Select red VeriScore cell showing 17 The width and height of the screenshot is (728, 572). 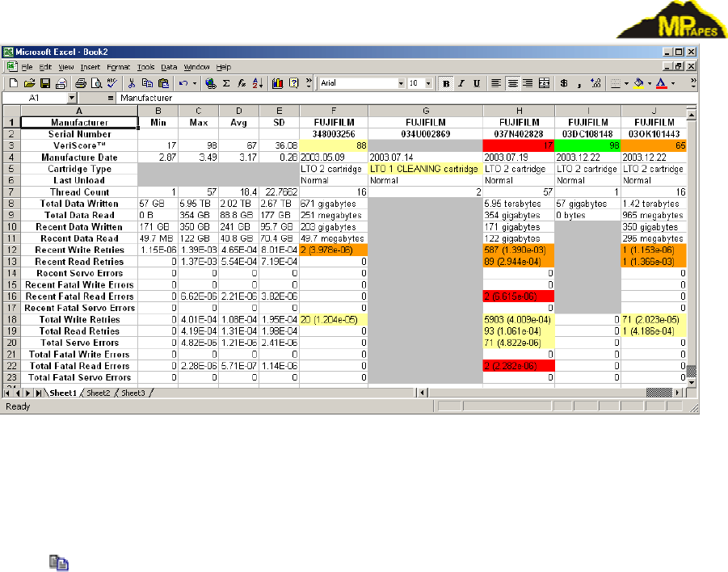click(519, 145)
